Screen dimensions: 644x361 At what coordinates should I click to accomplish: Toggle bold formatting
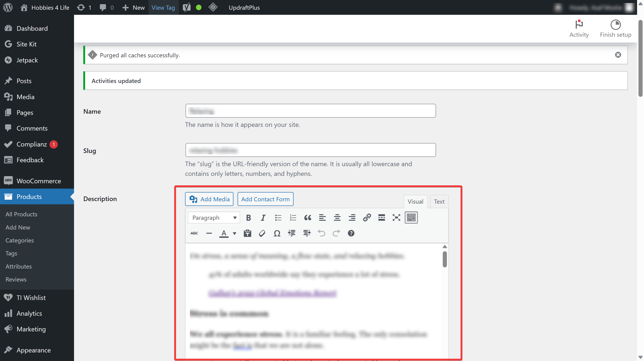(x=248, y=218)
